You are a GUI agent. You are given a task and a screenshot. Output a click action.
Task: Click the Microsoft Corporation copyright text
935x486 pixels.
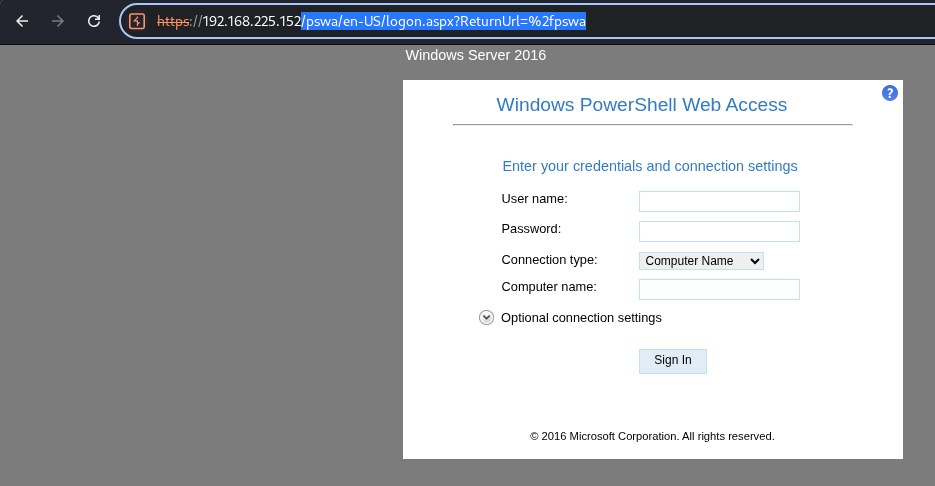click(652, 437)
